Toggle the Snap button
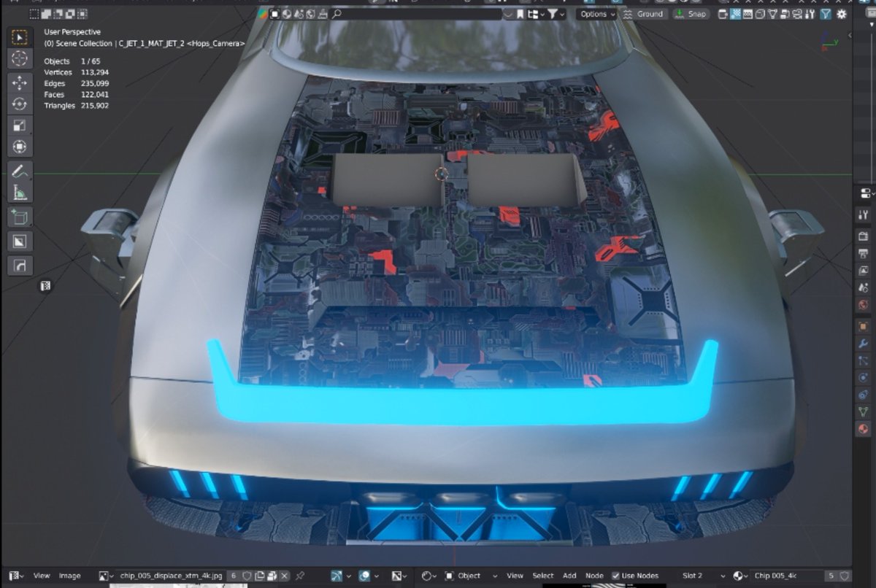The width and height of the screenshot is (876, 588). click(691, 14)
